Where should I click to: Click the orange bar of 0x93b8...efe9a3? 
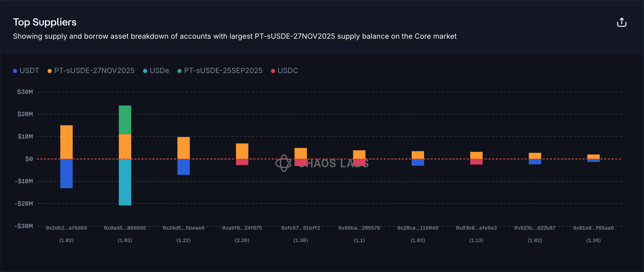476,155
